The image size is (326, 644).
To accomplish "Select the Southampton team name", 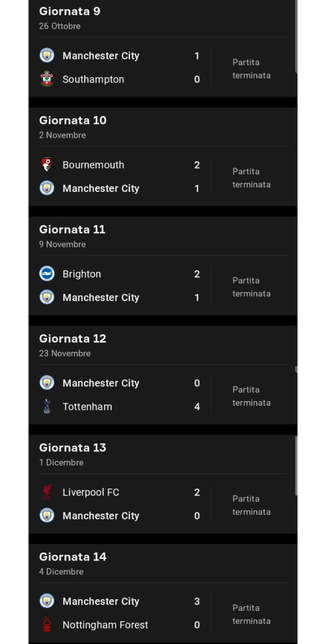I will 93,79.
